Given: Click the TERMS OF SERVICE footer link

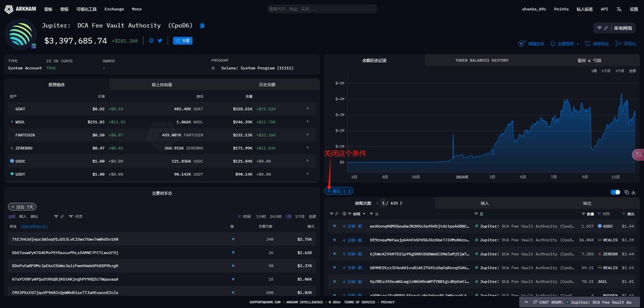Looking at the screenshot, I should 360,302.
